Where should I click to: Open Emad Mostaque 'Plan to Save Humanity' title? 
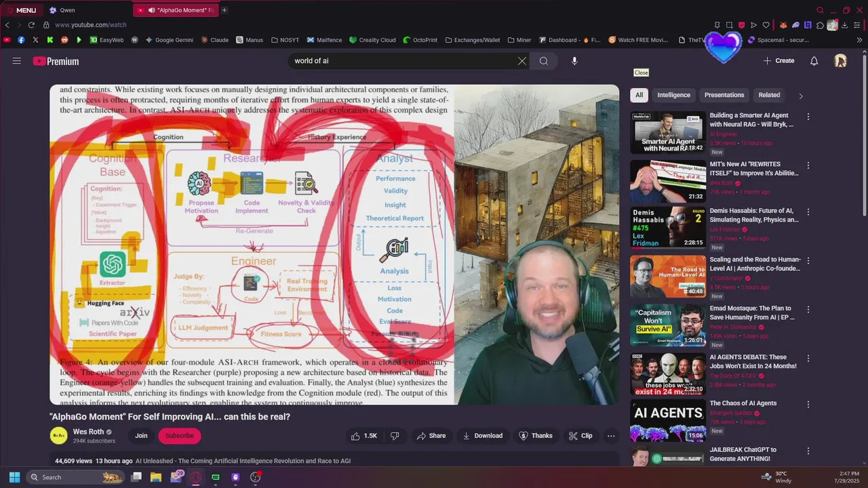tap(752, 312)
